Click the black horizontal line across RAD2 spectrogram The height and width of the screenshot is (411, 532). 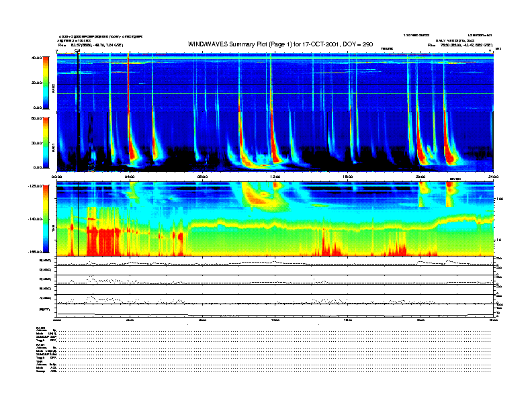click(275, 84)
